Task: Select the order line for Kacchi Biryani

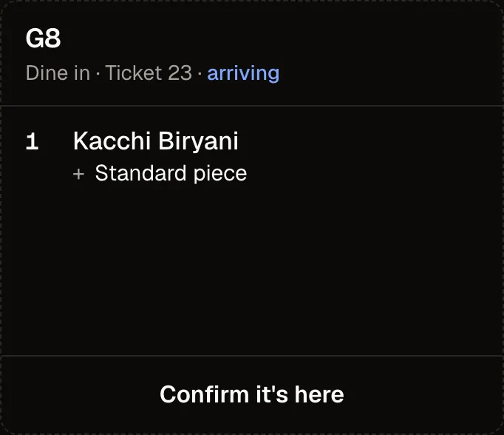Action: pos(252,157)
